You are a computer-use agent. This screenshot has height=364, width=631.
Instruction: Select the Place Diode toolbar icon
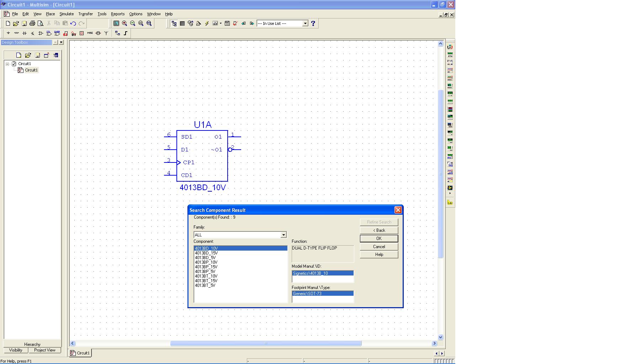coord(25,33)
